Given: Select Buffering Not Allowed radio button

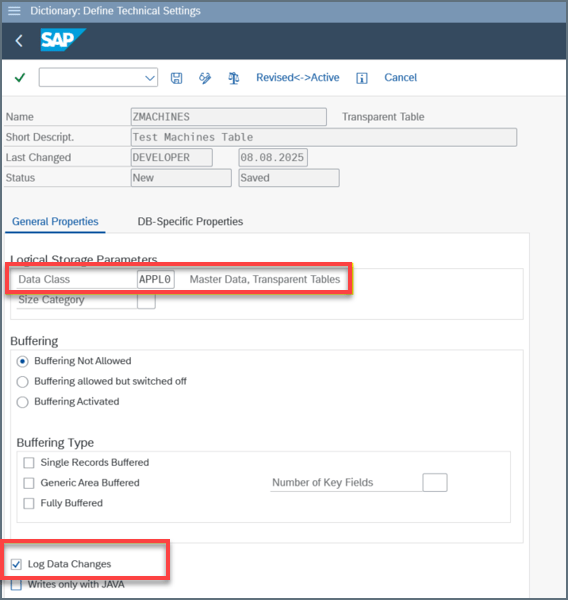Looking at the screenshot, I should pos(23,361).
